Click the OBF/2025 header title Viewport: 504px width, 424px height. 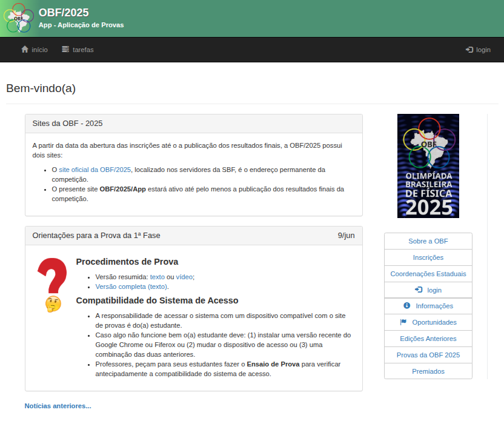coord(64,13)
